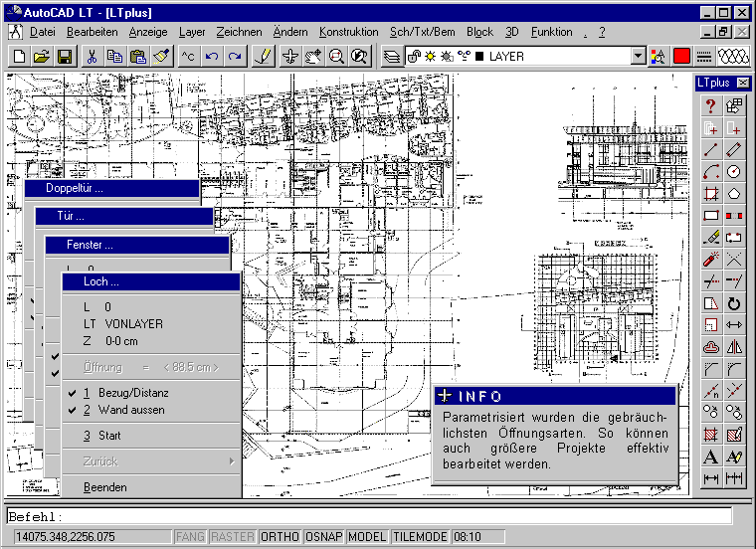Choose the LTplus polygon tool
Screen dimensions: 756x549
click(734, 194)
